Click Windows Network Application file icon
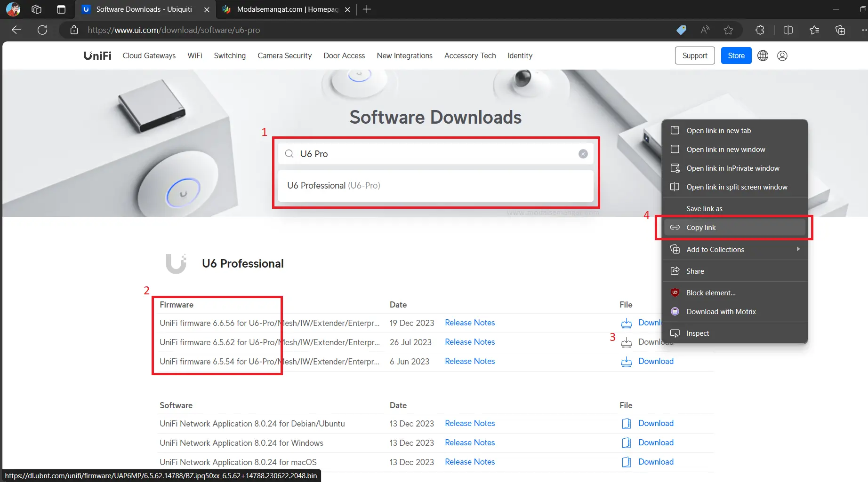 (626, 442)
